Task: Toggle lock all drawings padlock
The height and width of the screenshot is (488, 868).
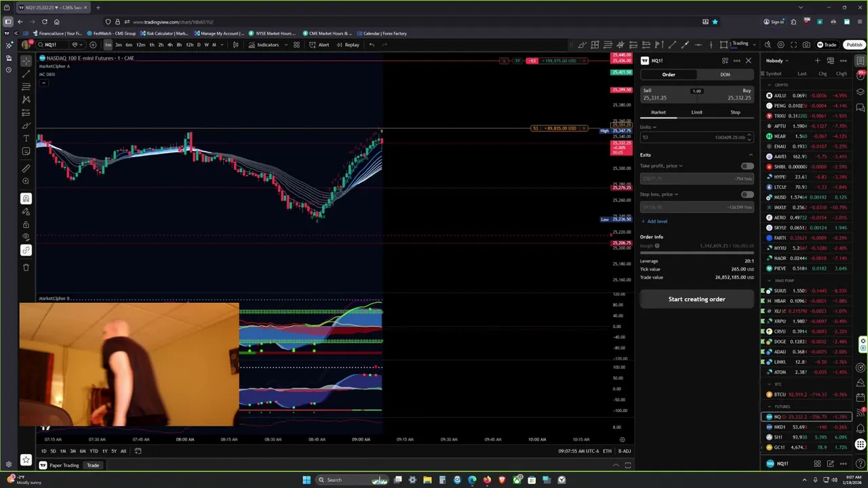Action: click(26, 224)
